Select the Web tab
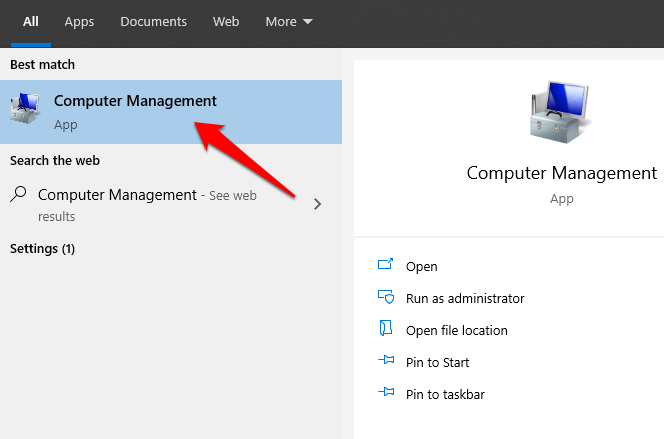Image resolution: width=664 pixels, height=439 pixels. coord(226,22)
